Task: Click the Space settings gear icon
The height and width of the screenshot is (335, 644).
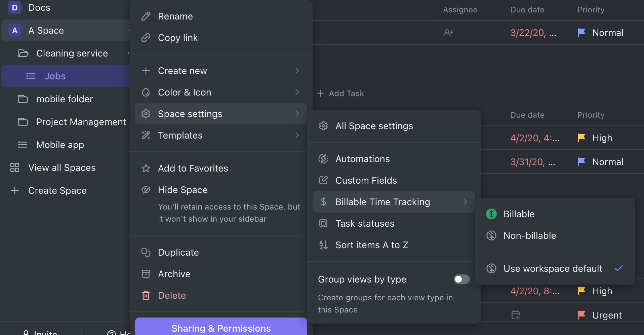Action: click(146, 114)
